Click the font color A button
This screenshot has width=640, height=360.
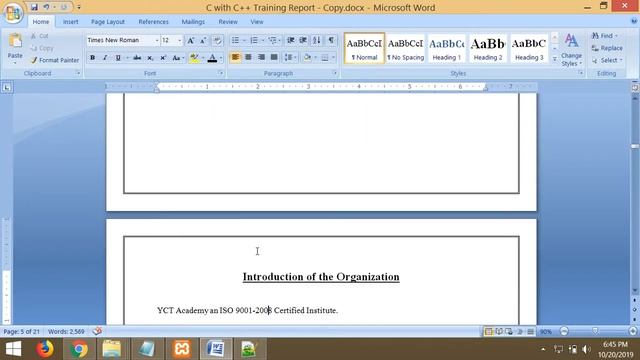[212, 58]
